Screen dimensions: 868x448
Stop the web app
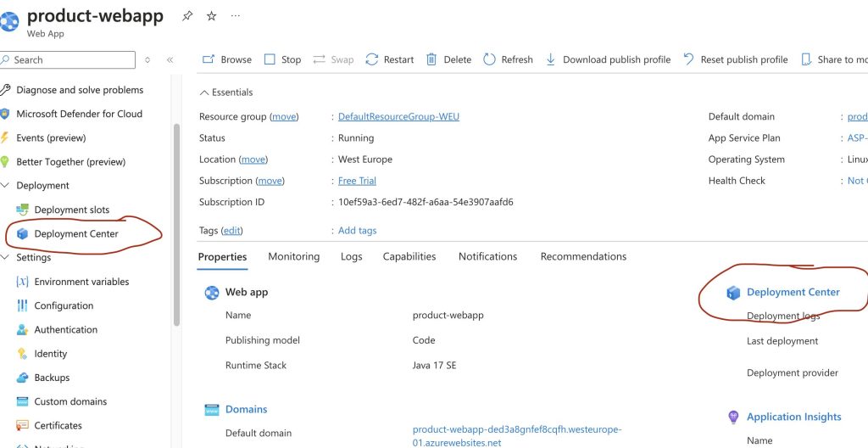tap(282, 59)
